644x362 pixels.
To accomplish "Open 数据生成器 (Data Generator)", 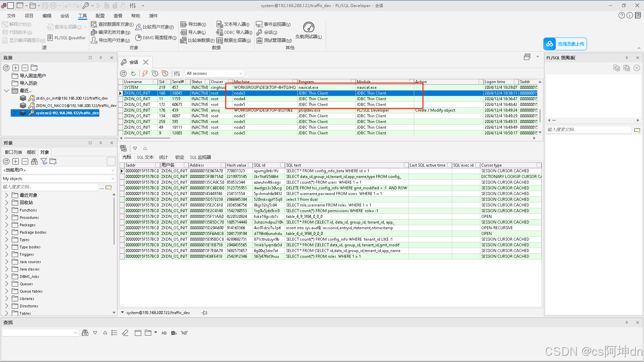I will [x=233, y=40].
